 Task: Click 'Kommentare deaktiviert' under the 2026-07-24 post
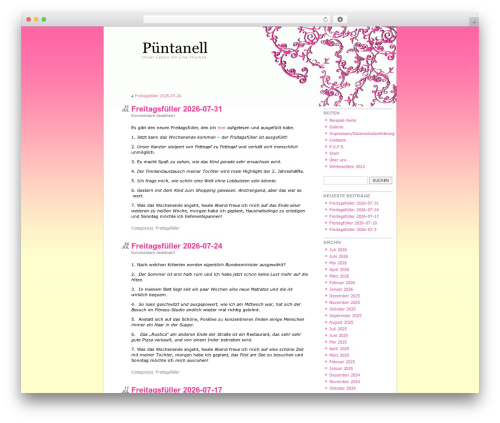click(153, 253)
